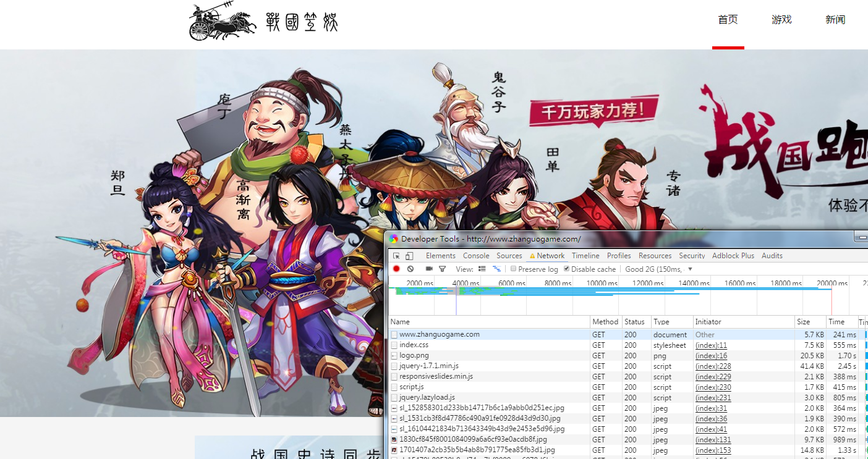
Task: Sort by the Method column header
Action: (x=606, y=322)
